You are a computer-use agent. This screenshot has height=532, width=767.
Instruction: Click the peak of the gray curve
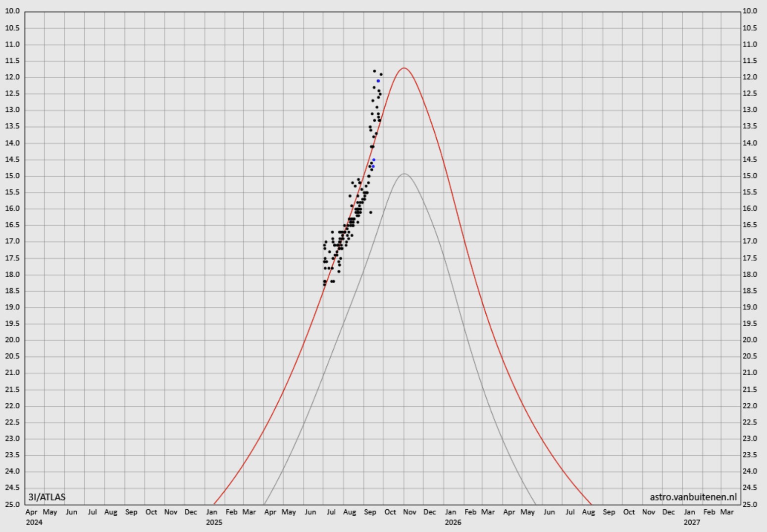pyautogui.click(x=404, y=174)
